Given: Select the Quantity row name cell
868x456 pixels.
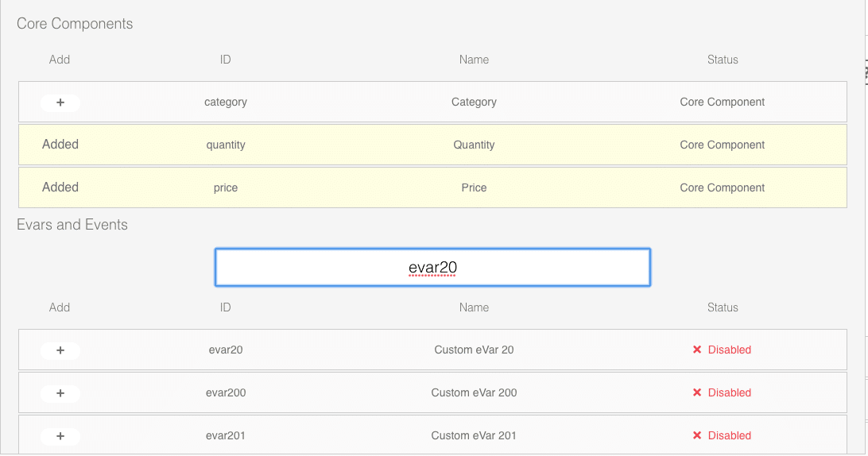Looking at the screenshot, I should coord(474,145).
